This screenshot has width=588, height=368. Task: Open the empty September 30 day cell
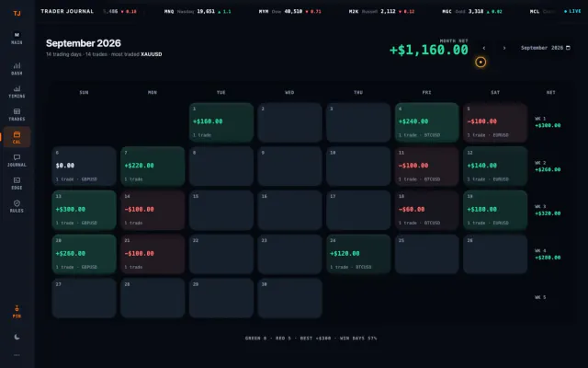[290, 298]
